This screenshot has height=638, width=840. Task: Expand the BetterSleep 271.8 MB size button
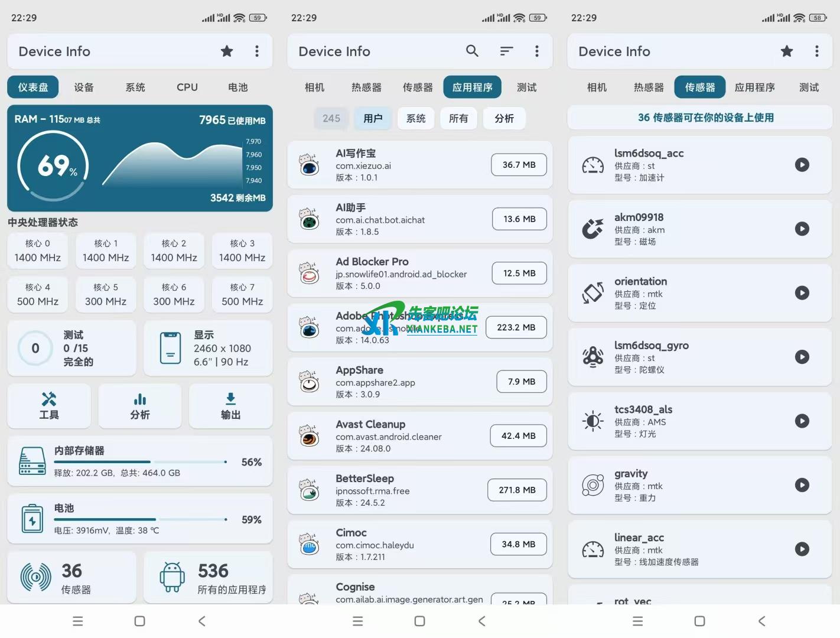tap(517, 490)
